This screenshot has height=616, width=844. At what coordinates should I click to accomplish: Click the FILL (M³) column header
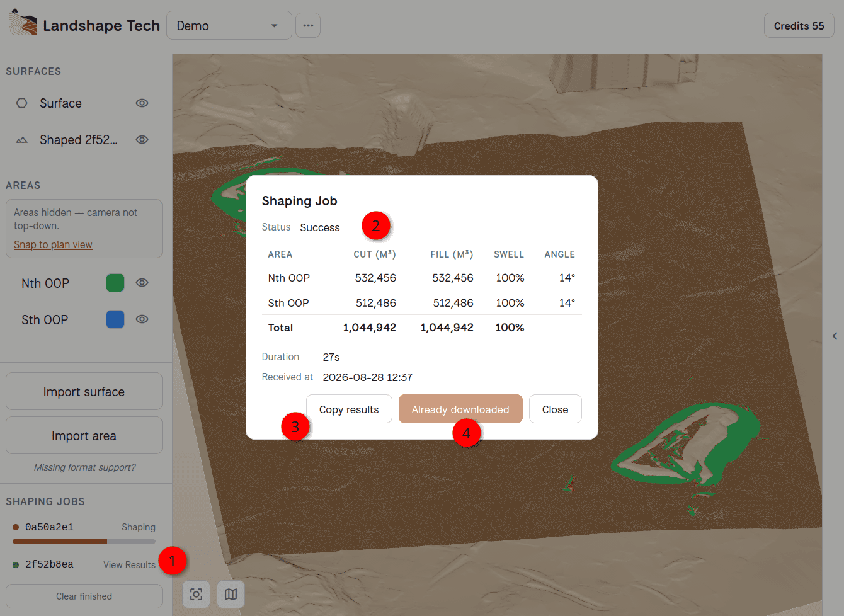452,254
